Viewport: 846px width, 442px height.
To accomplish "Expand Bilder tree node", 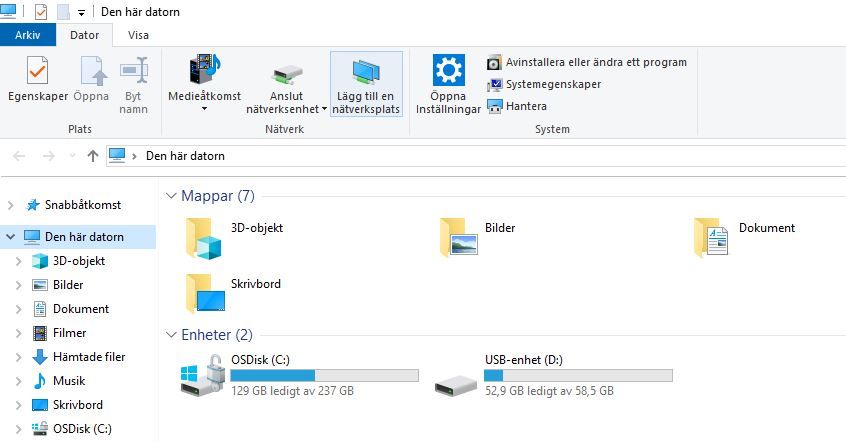I will pos(19,285).
